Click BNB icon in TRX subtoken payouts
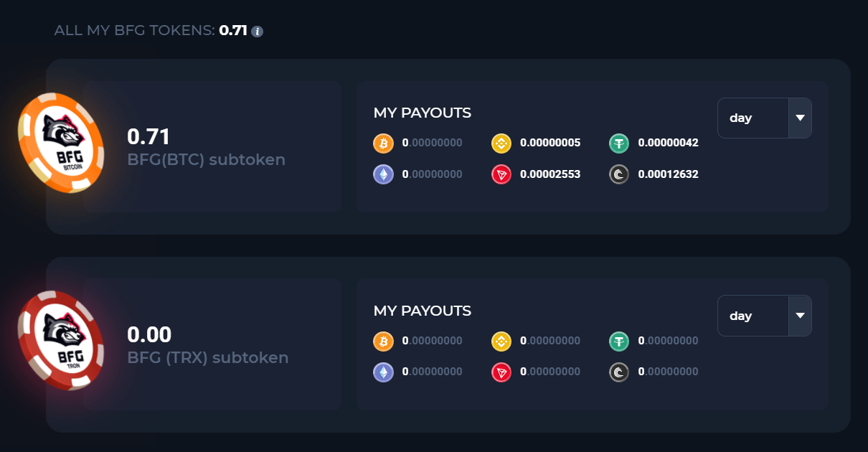The width and height of the screenshot is (868, 452). (x=501, y=341)
